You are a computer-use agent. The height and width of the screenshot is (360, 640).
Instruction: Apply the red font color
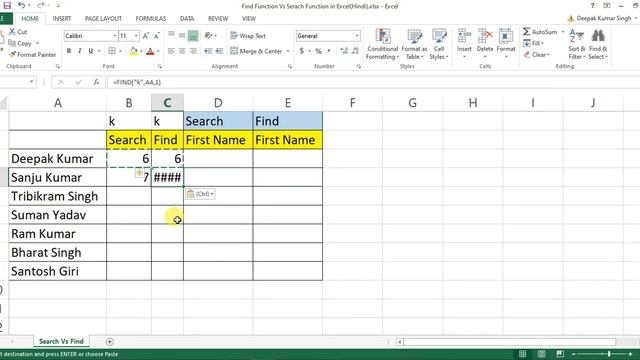150,51
